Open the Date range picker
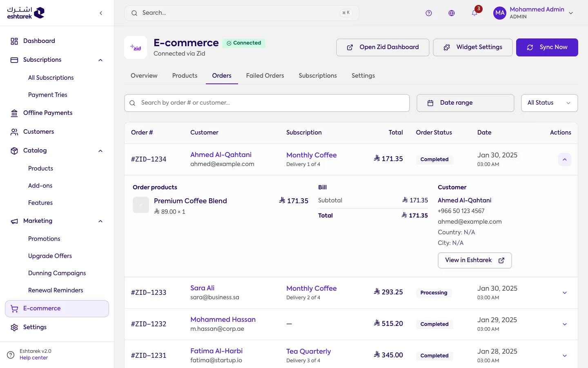The height and width of the screenshot is (368, 588). point(465,103)
